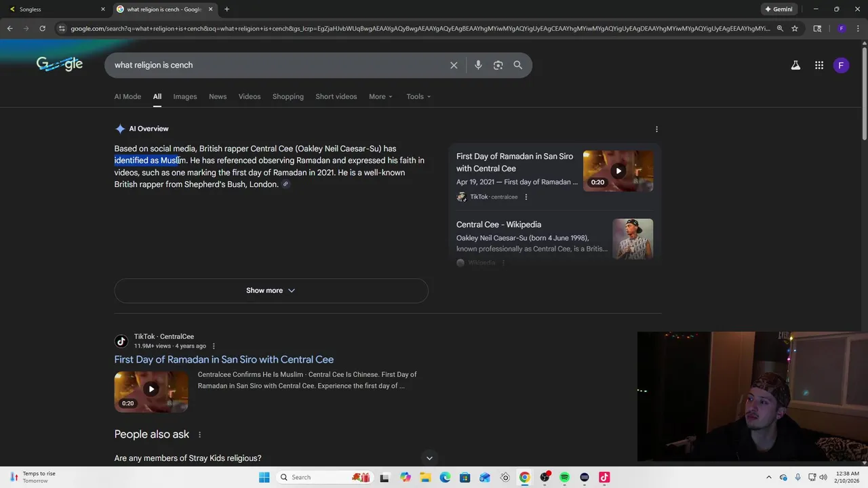Click the zoom magnifier in address bar
This screenshot has width=868, height=488.
tap(780, 28)
